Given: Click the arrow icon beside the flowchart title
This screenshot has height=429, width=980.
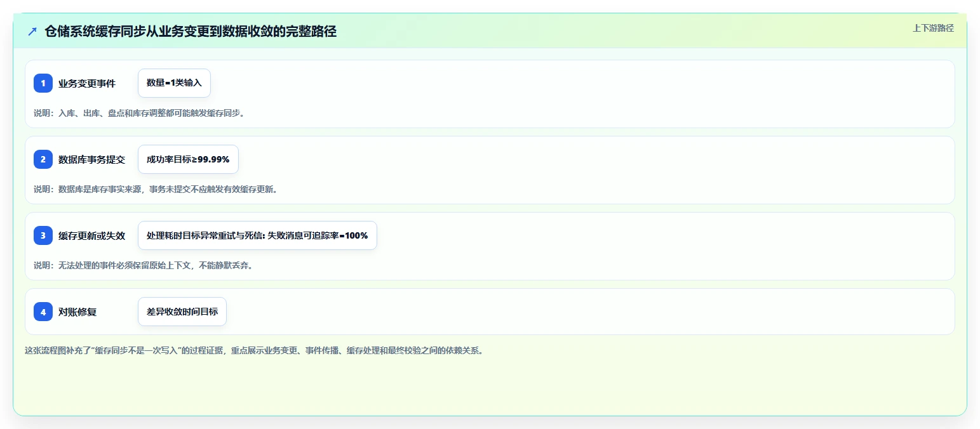Looking at the screenshot, I should 32,31.
